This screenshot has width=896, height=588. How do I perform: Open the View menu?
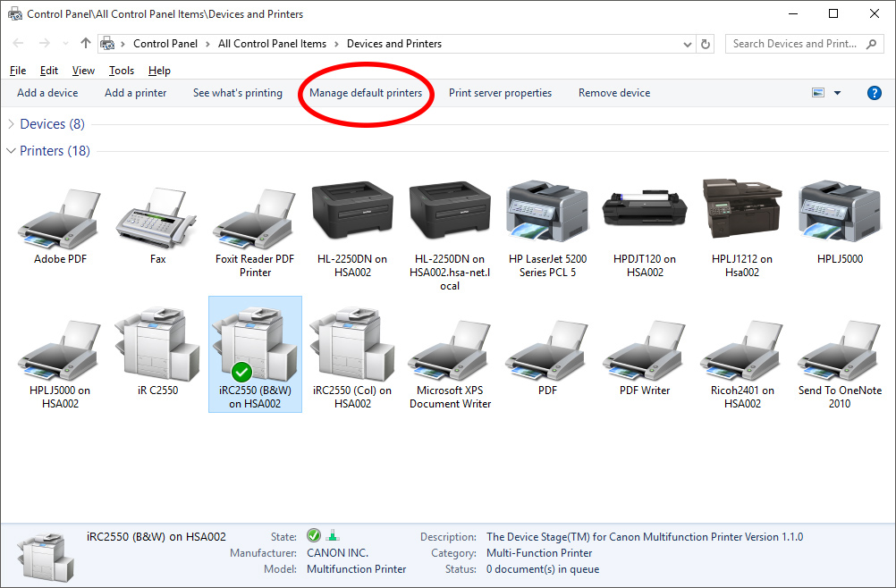click(x=83, y=71)
